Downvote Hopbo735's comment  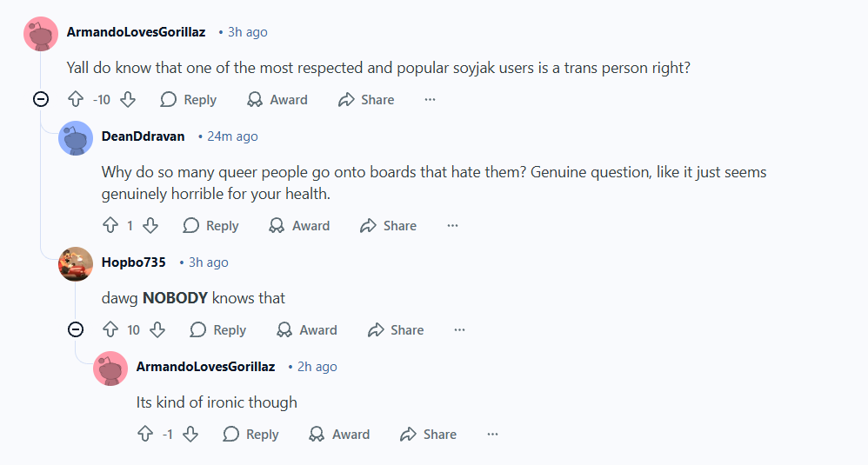click(157, 330)
